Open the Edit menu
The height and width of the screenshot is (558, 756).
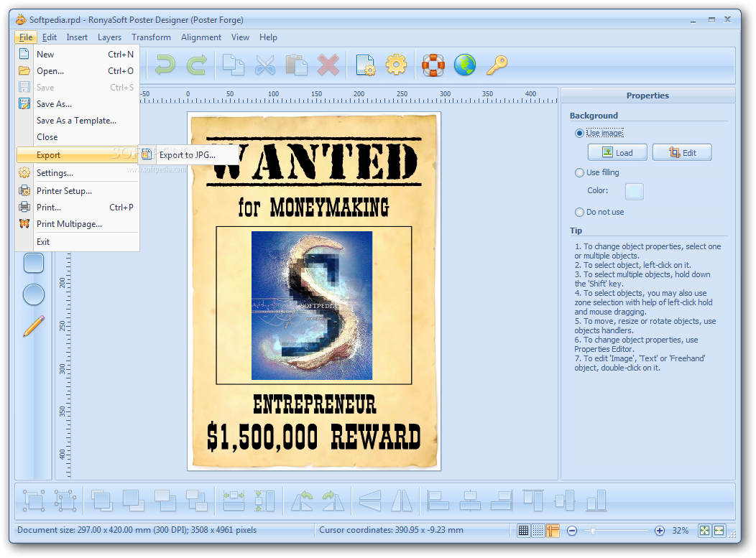click(49, 37)
